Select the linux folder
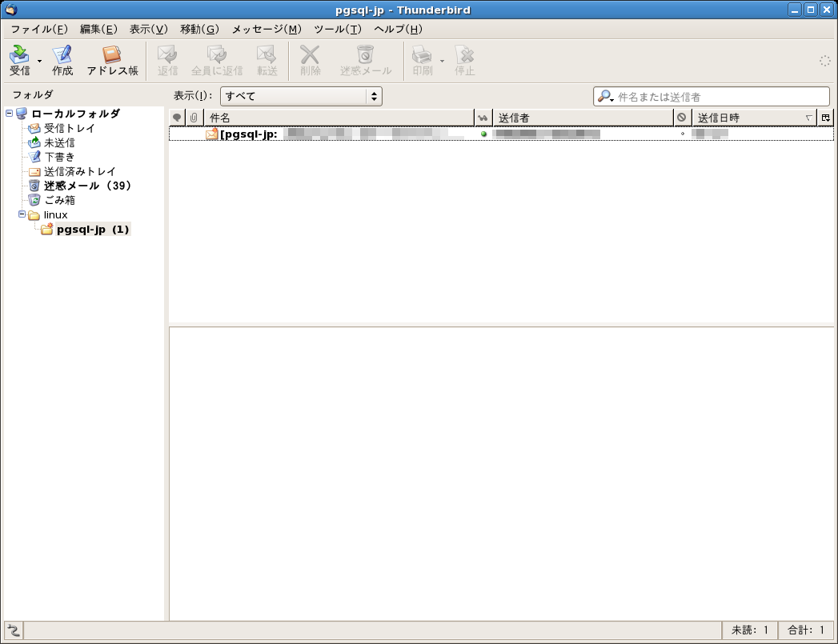The height and width of the screenshot is (644, 838). click(x=55, y=214)
